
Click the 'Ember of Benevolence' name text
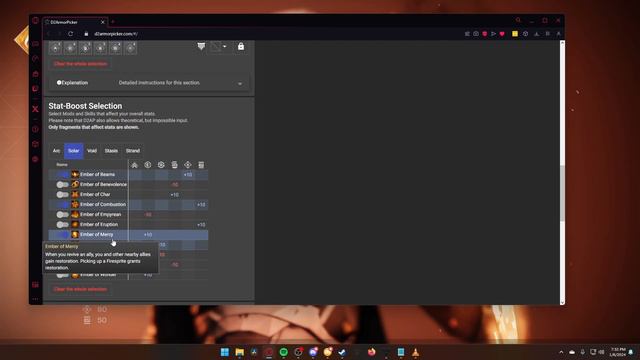(x=103, y=184)
